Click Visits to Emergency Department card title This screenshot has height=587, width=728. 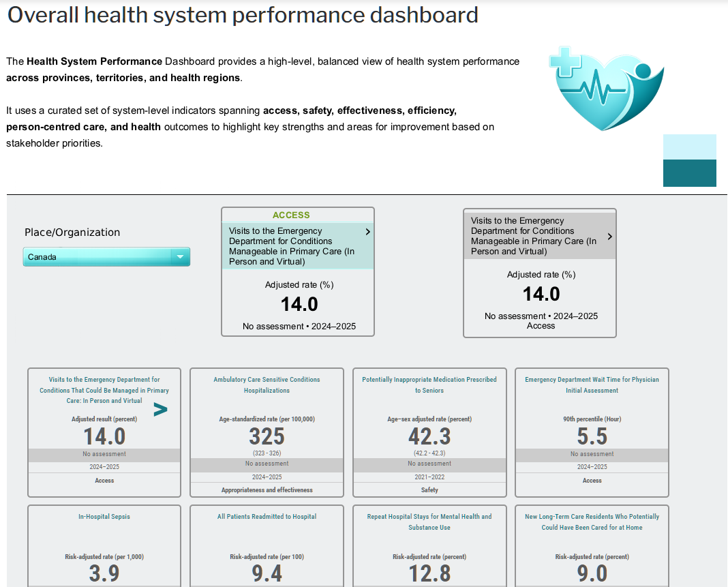tap(104, 390)
